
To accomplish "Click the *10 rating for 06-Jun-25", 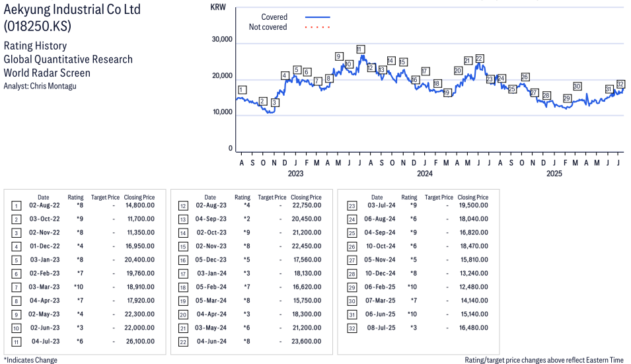I will tap(412, 314).
